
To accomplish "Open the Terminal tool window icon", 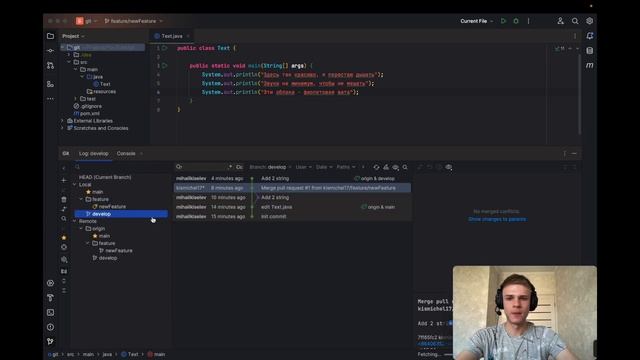I will [x=50, y=312].
